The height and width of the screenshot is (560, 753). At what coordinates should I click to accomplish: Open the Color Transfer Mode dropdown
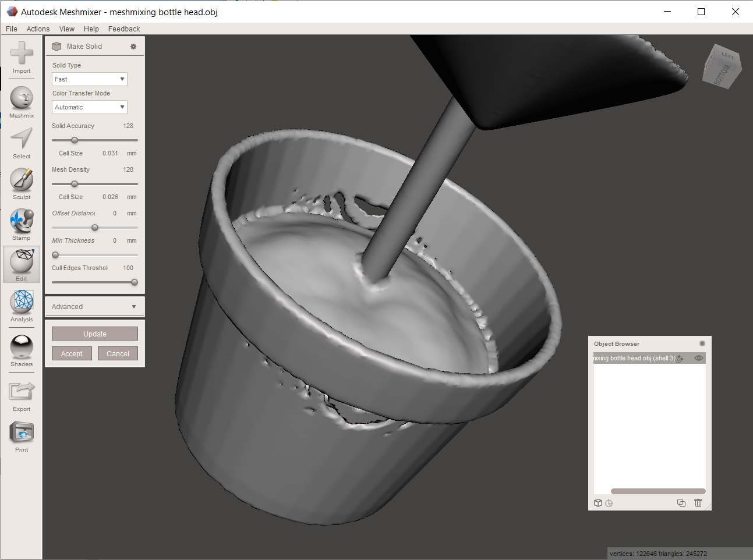click(89, 107)
